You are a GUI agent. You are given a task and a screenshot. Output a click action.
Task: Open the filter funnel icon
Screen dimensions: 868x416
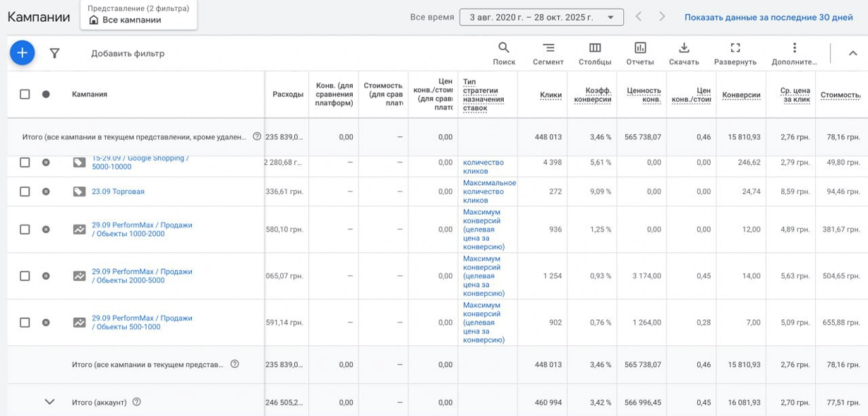[54, 53]
